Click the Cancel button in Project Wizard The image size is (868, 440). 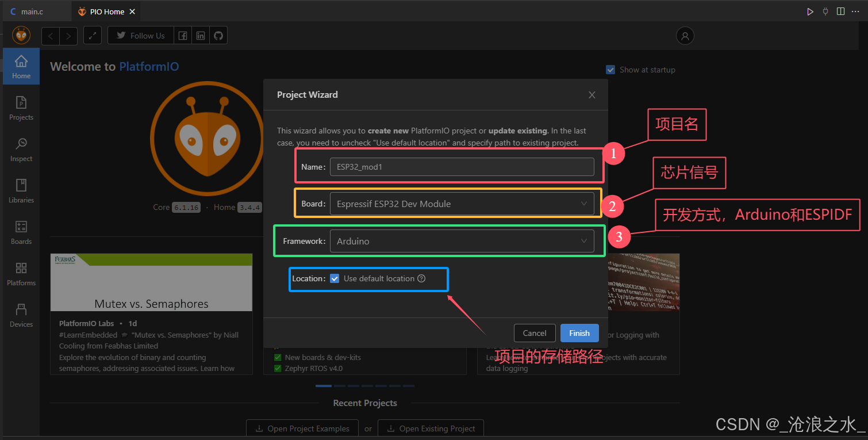click(x=535, y=333)
